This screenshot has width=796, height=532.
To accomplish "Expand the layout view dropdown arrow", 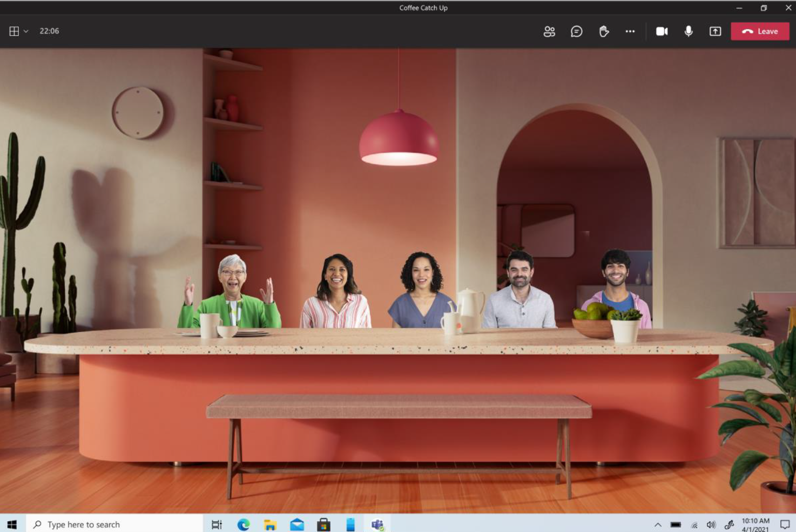I will (26, 31).
